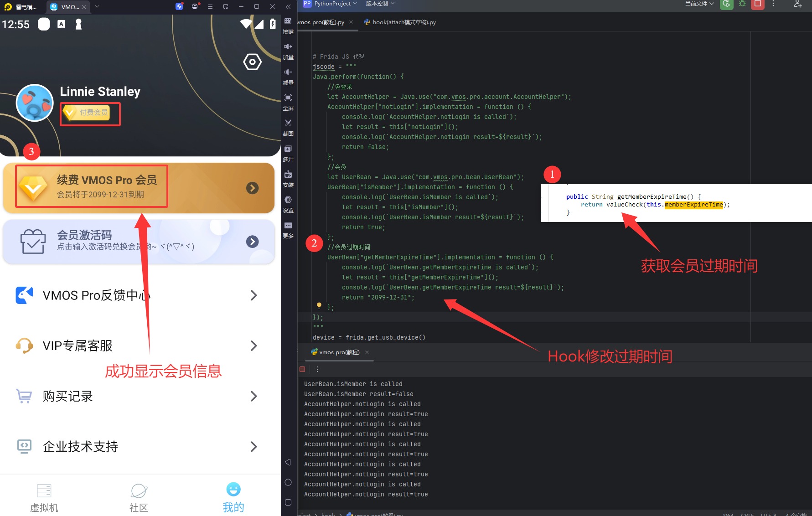This screenshot has width=812, height=516.
Task: Click the add collaborator icon in PyCharm
Action: click(x=797, y=4)
